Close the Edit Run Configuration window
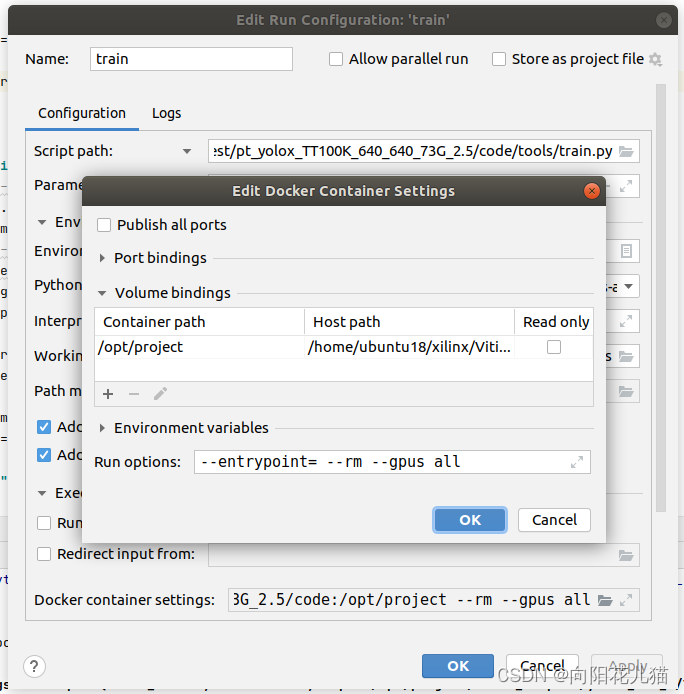684x694 pixels. [663, 20]
